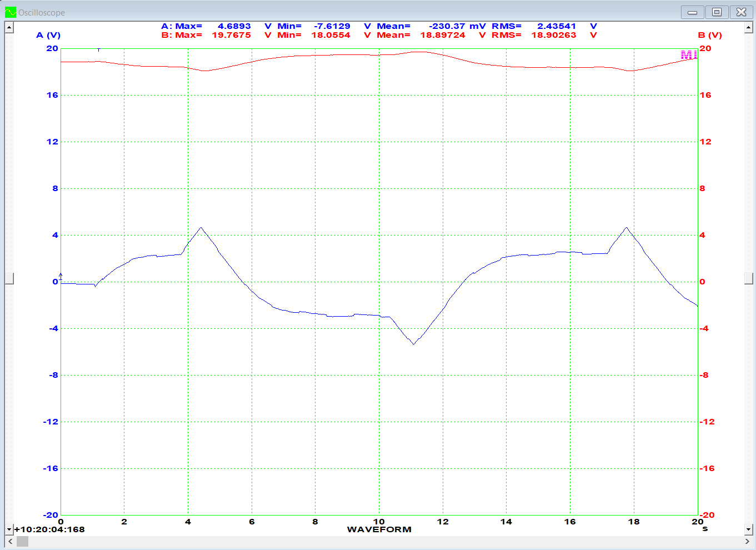
Task: Click the blue -12 on channel A axis
Action: click(x=51, y=422)
